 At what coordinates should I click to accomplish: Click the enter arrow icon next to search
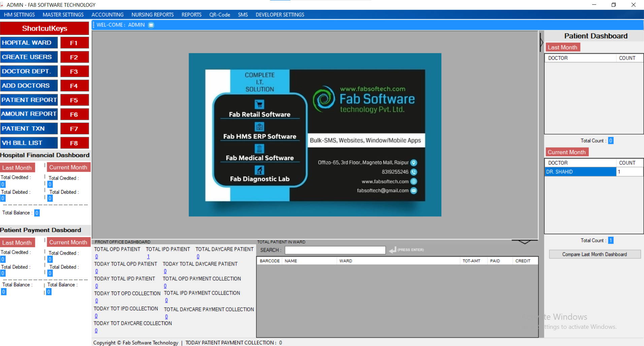click(392, 250)
